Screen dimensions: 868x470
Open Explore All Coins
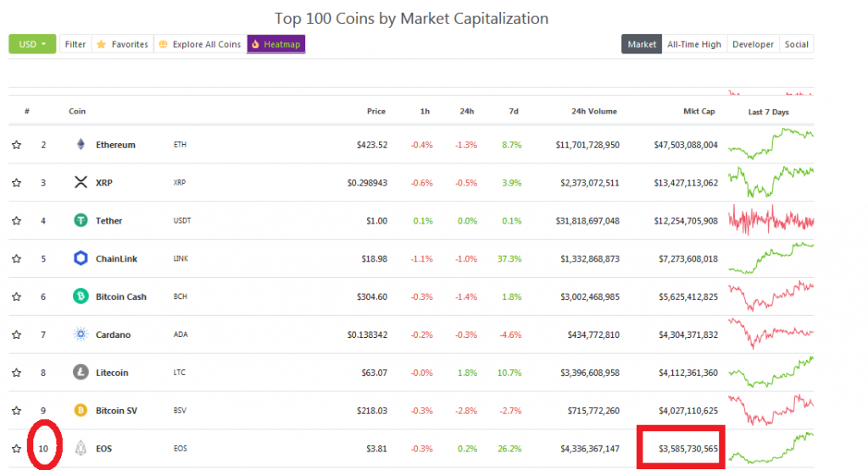200,44
